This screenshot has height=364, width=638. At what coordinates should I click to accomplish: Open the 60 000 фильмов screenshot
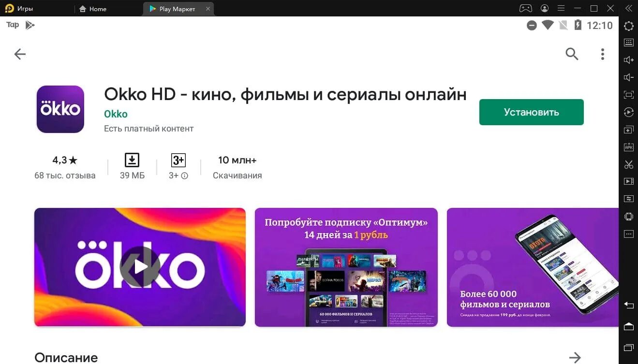(533, 267)
